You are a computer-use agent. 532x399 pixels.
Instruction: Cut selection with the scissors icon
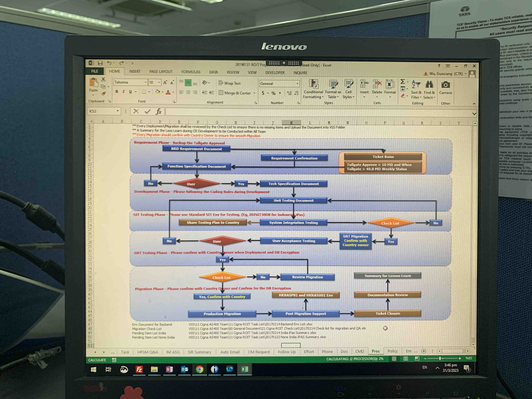[103, 79]
